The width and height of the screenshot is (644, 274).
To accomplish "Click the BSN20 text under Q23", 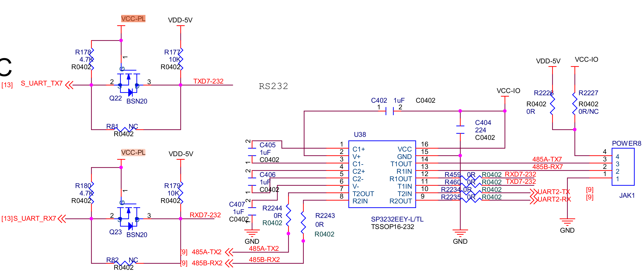I will click(137, 235).
